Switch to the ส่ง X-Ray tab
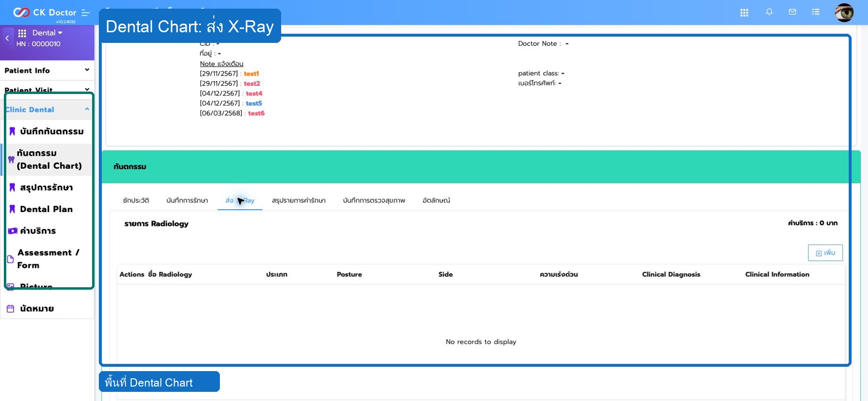Image resolution: width=868 pixels, height=401 pixels. click(x=240, y=200)
